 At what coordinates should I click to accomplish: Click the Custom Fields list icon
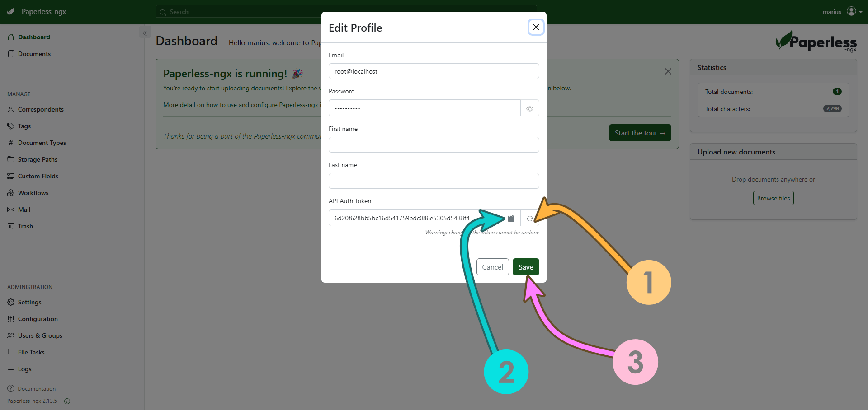coord(11,176)
